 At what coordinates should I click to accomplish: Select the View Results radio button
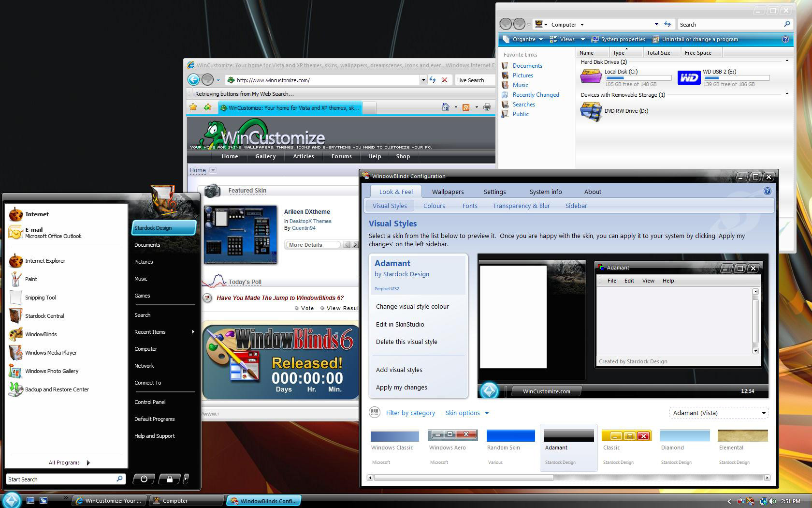(x=322, y=308)
